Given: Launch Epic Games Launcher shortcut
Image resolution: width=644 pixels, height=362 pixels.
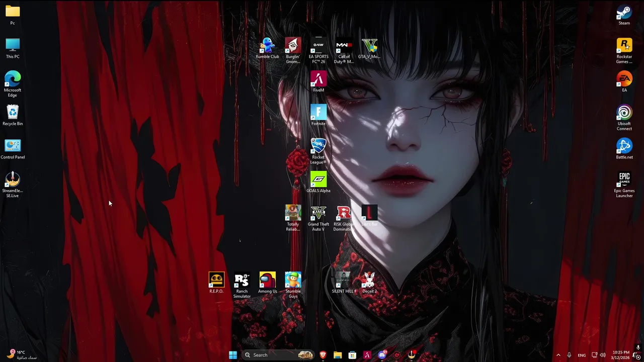Looking at the screenshot, I should (624, 185).
